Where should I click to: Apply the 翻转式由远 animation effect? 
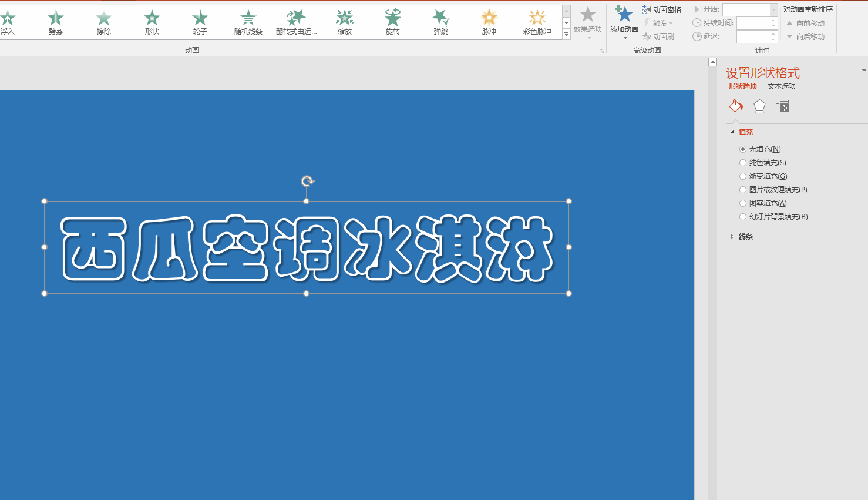pyautogui.click(x=297, y=23)
